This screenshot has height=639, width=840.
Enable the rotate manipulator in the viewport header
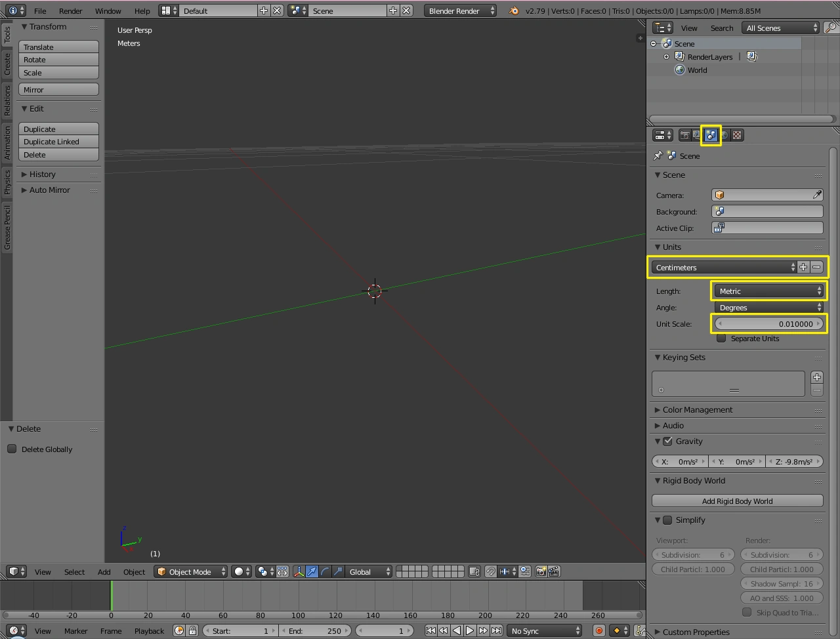pyautogui.click(x=325, y=571)
